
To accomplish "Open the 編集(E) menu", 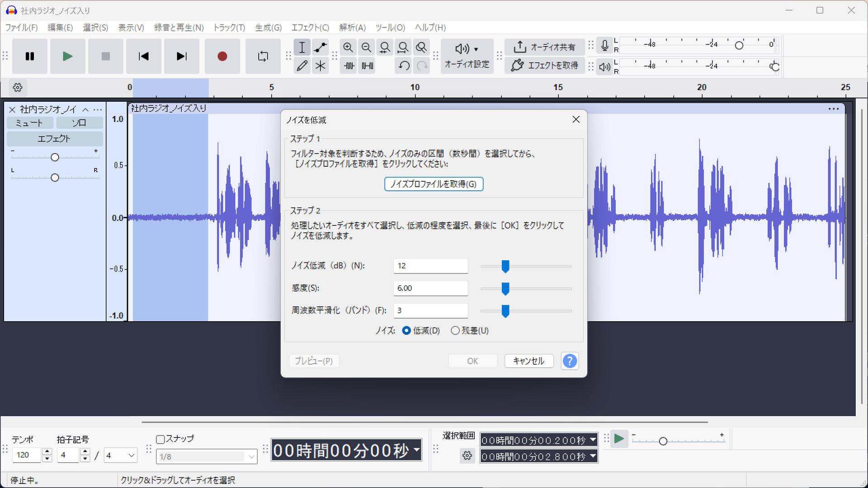I will pyautogui.click(x=60, y=28).
